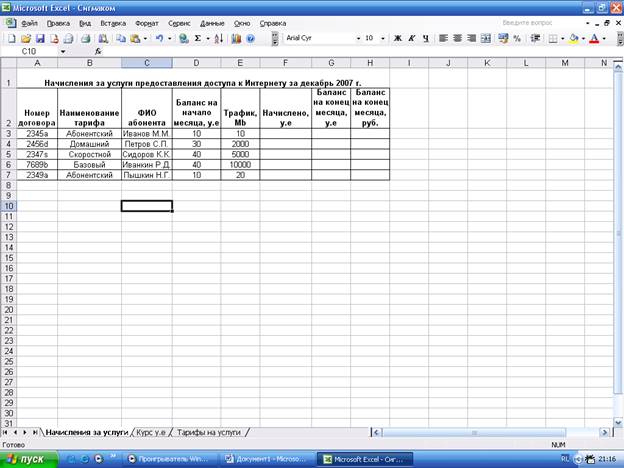Click the Microsoft Excel taskbar button
The height and width of the screenshot is (468, 624).
[x=365, y=459]
